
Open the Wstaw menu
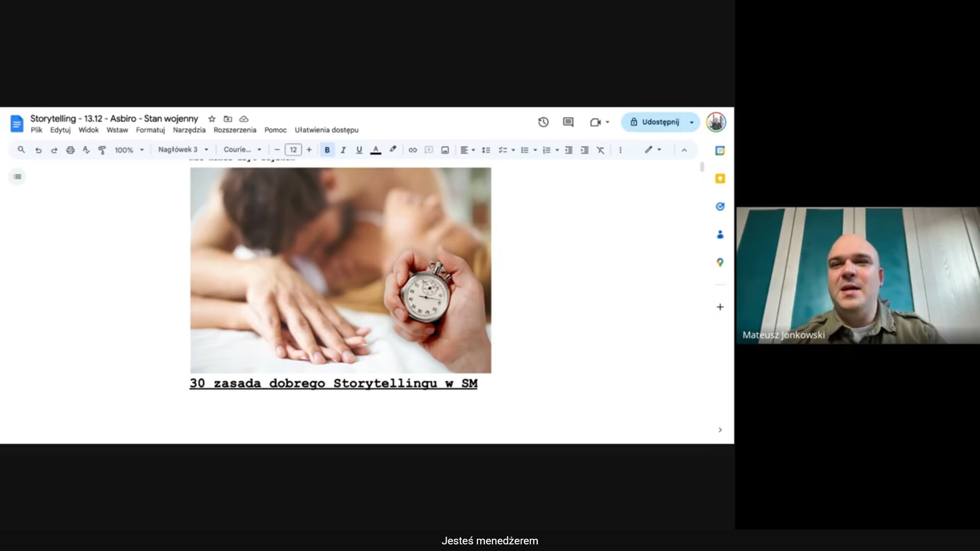point(117,130)
